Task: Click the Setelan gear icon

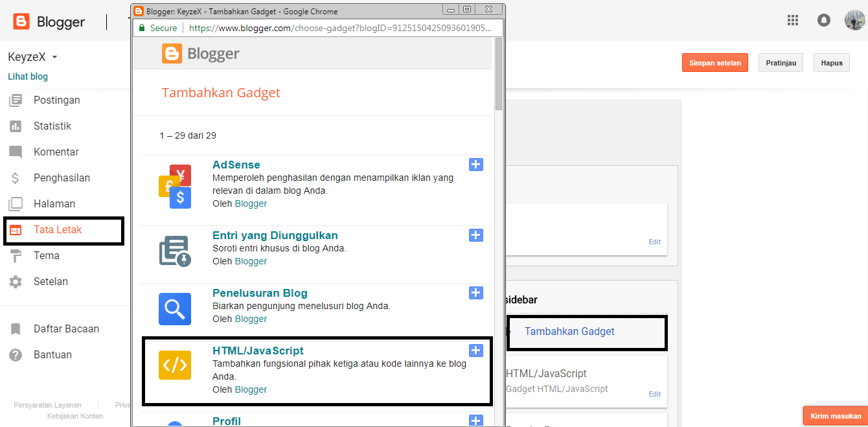Action: 16,282
